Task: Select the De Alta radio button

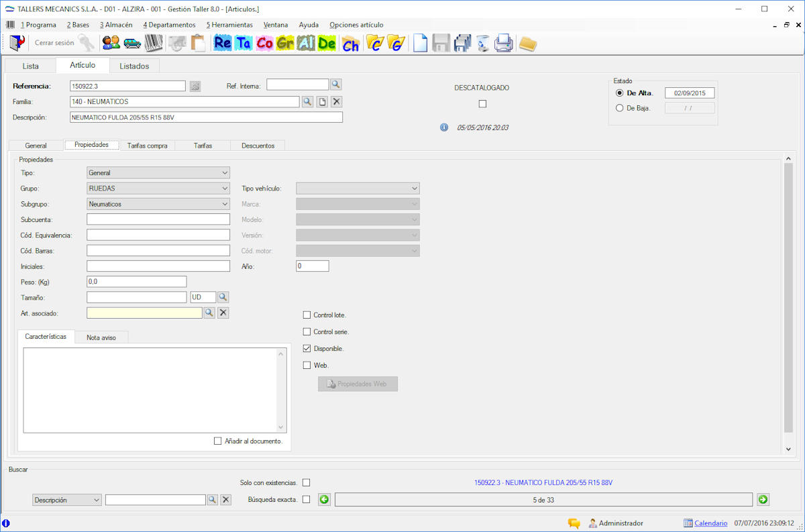Action: pyautogui.click(x=620, y=93)
